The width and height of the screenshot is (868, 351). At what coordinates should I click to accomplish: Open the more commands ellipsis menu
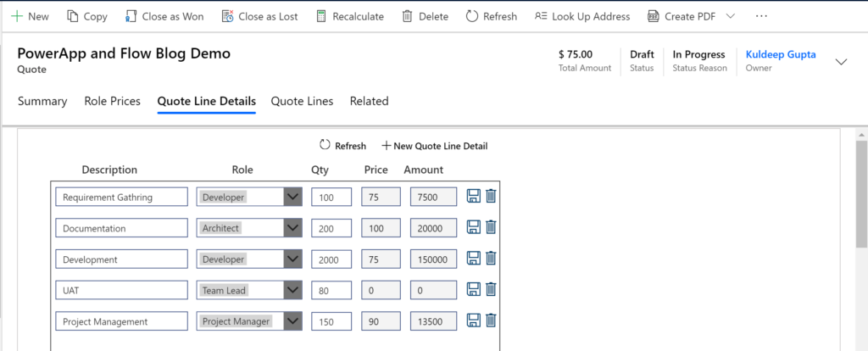tap(761, 16)
